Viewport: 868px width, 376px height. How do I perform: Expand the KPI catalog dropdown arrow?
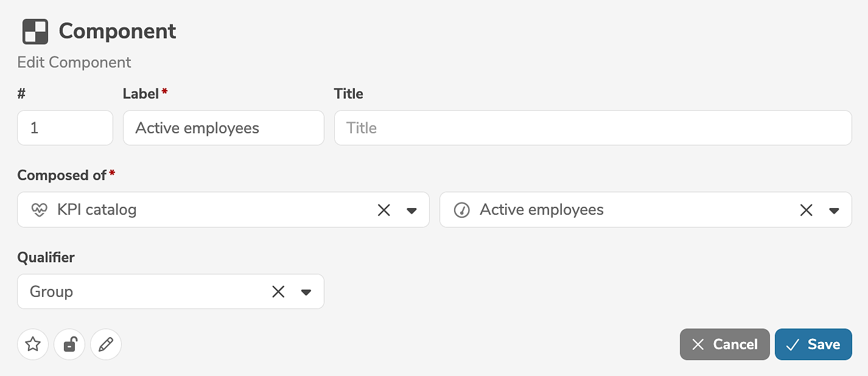click(411, 211)
